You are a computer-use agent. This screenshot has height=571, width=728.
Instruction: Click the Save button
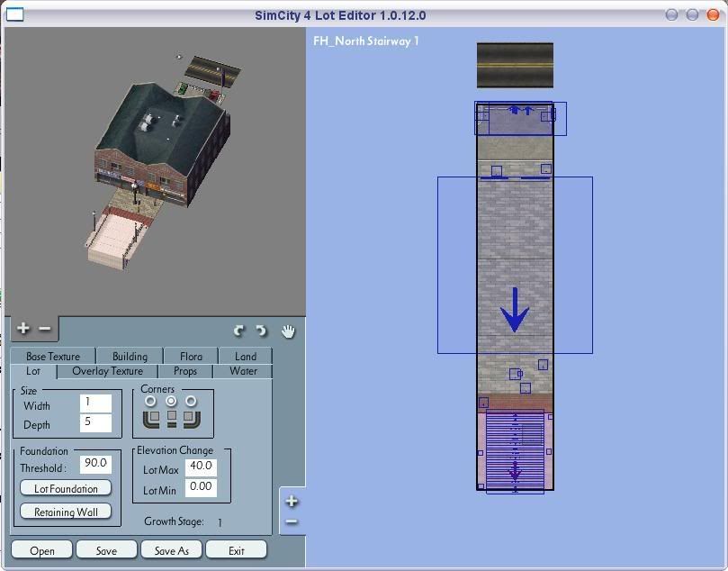[106, 550]
